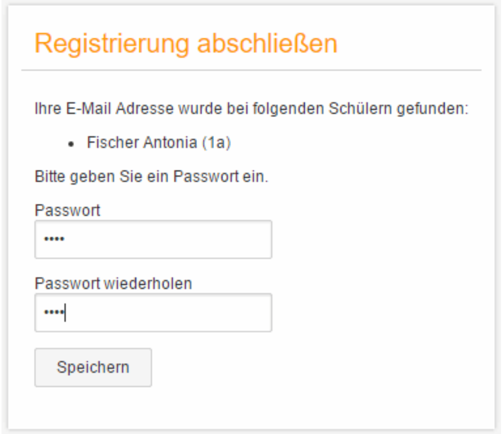Image resolution: width=504 pixels, height=434 pixels.
Task: Focus the Passwort input field
Action: 153,239
